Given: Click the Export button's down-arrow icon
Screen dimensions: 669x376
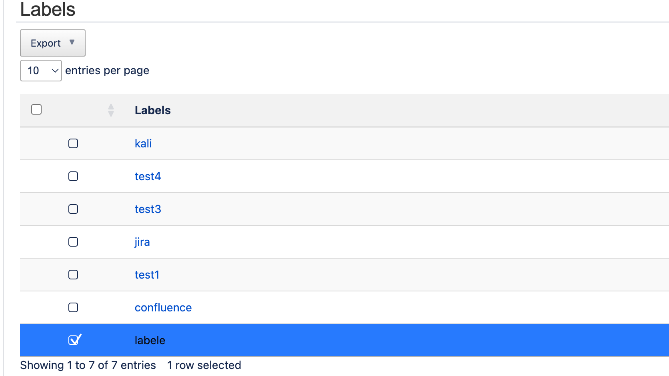Looking at the screenshot, I should click(72, 42).
